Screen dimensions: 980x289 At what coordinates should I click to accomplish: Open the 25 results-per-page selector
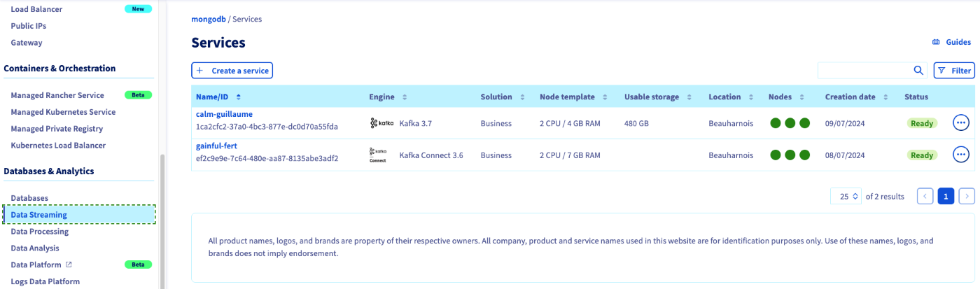click(x=845, y=197)
